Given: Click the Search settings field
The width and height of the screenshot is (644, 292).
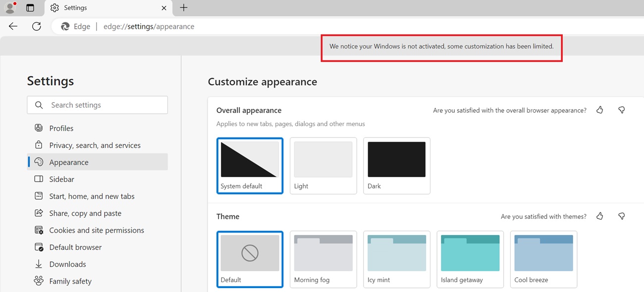Looking at the screenshot, I should (x=98, y=105).
